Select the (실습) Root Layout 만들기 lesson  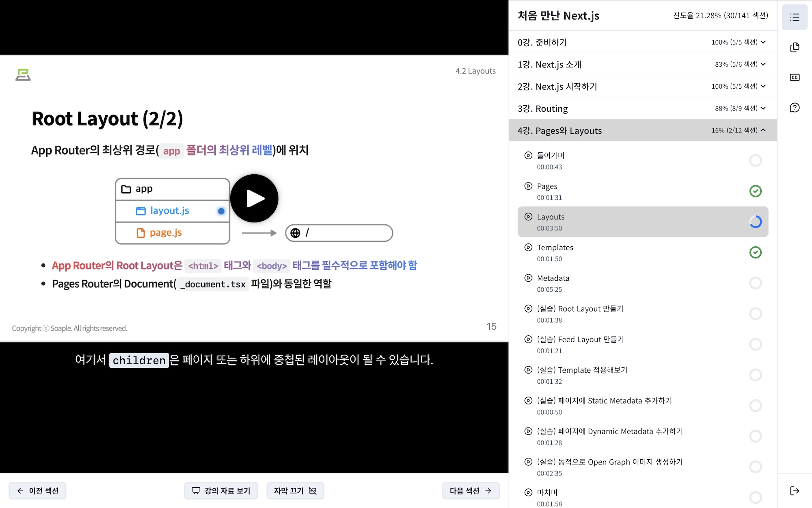pyautogui.click(x=580, y=309)
